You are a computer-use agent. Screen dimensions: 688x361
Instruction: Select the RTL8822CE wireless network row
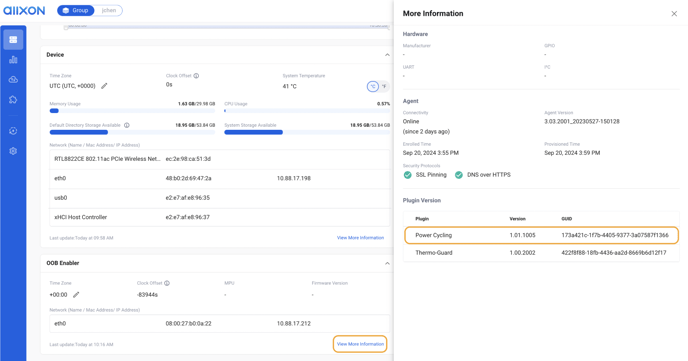coord(219,159)
